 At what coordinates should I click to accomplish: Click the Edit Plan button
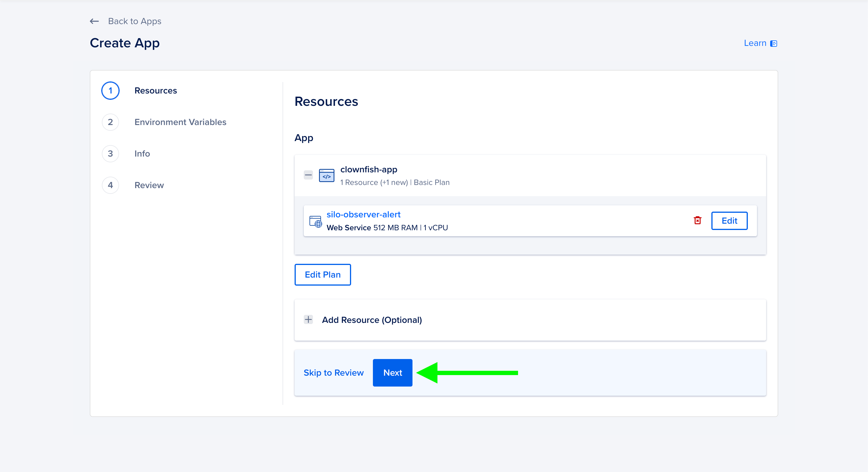(x=322, y=275)
